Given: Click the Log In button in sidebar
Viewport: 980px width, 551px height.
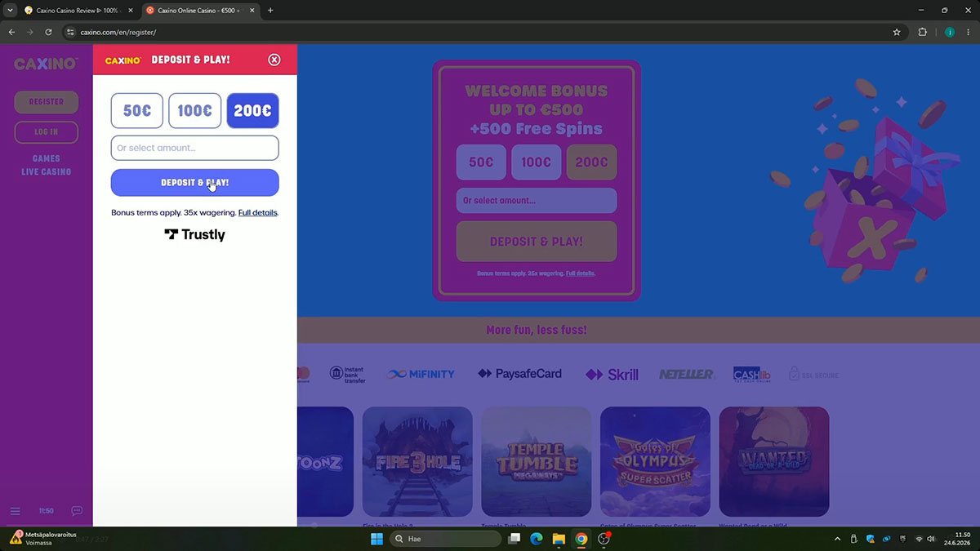Looking at the screenshot, I should (x=47, y=132).
